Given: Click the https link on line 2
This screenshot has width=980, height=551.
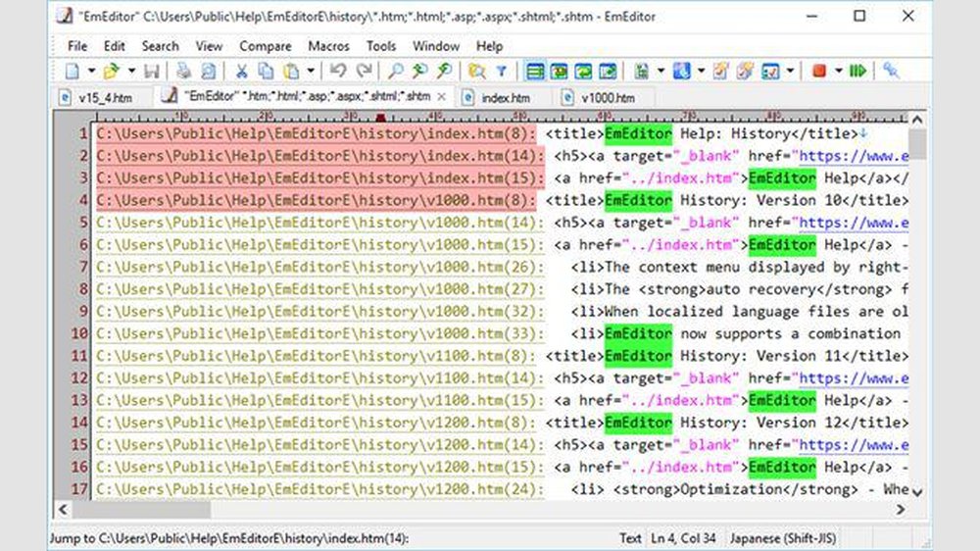Looking at the screenshot, I should tap(854, 156).
